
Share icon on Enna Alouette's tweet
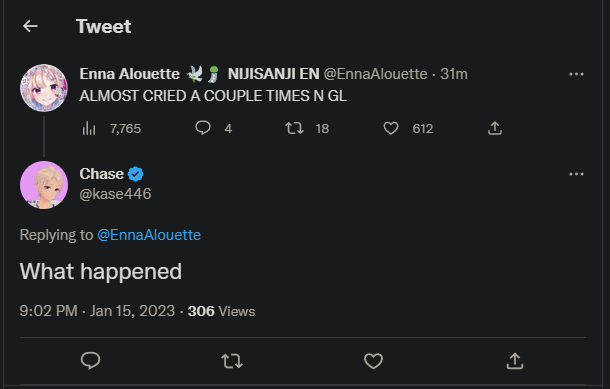pyautogui.click(x=495, y=128)
